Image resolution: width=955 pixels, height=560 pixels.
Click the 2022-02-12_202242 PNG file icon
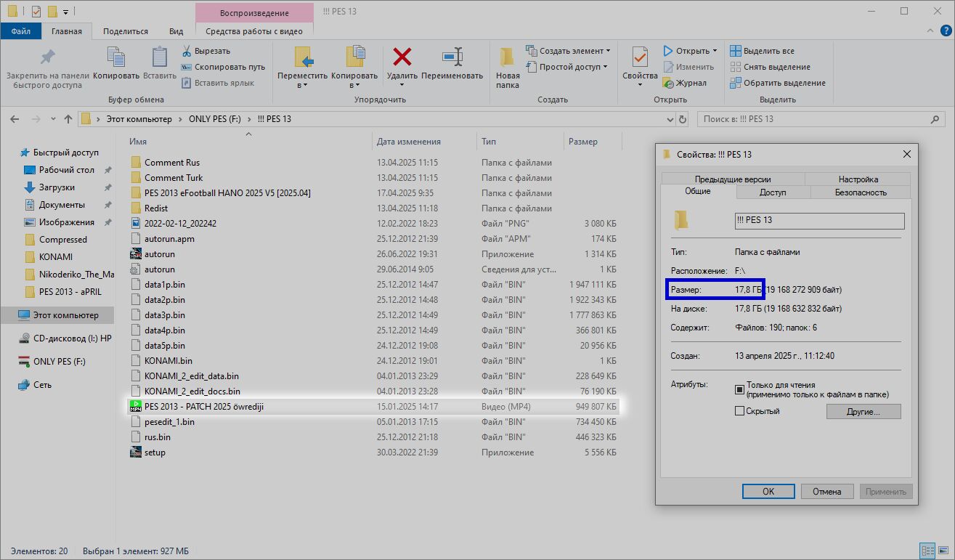click(136, 223)
